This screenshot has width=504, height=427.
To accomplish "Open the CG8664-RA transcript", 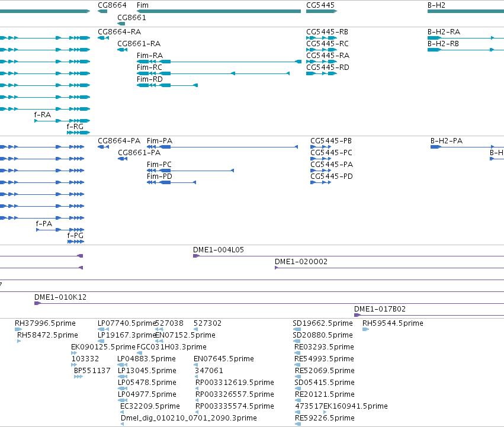I will tap(103, 38).
